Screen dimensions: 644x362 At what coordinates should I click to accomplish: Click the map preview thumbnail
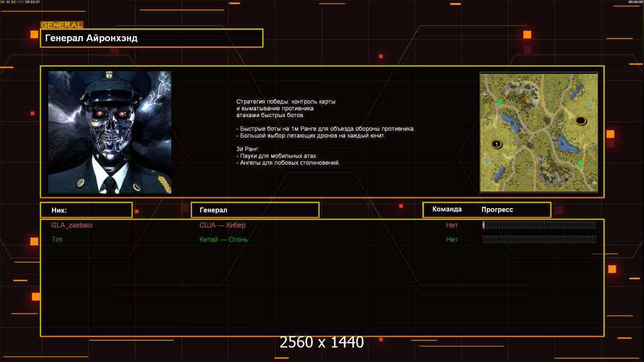point(538,132)
